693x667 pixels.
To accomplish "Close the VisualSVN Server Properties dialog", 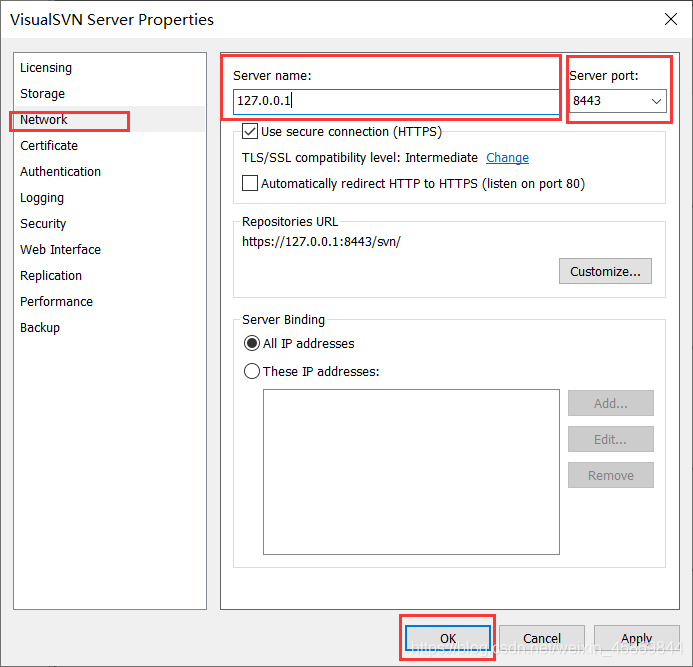I will tap(671, 19).
